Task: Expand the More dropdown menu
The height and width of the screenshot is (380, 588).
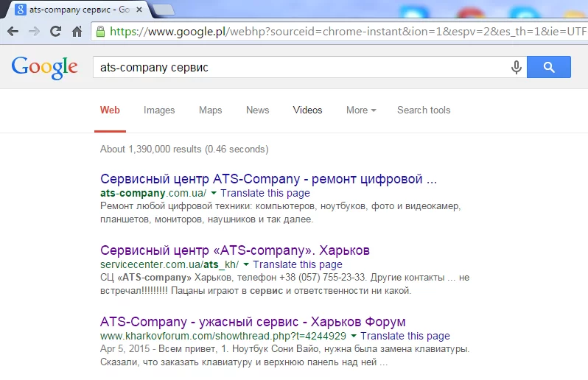Action: tap(361, 110)
